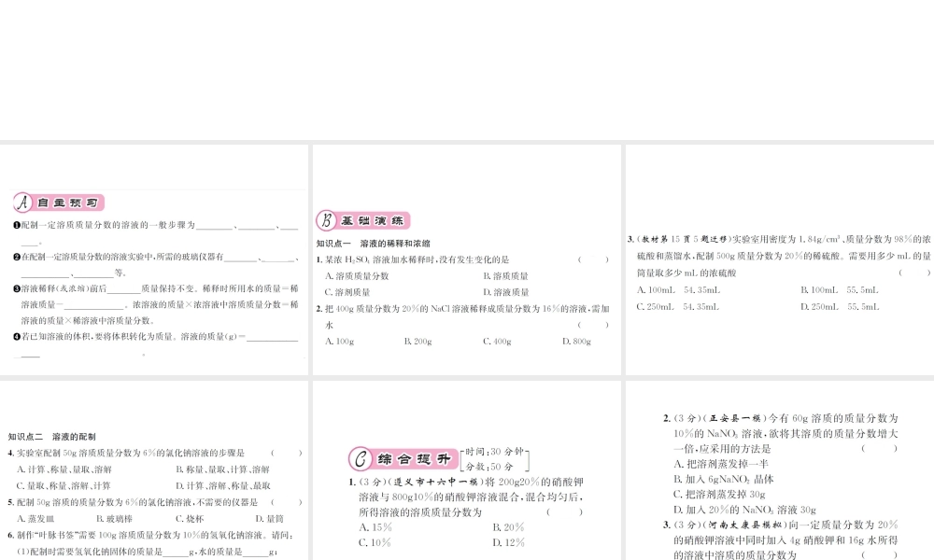This screenshot has height=560, width=934.
Task: Choose option A. 溶质质量分数
Action: (357, 276)
